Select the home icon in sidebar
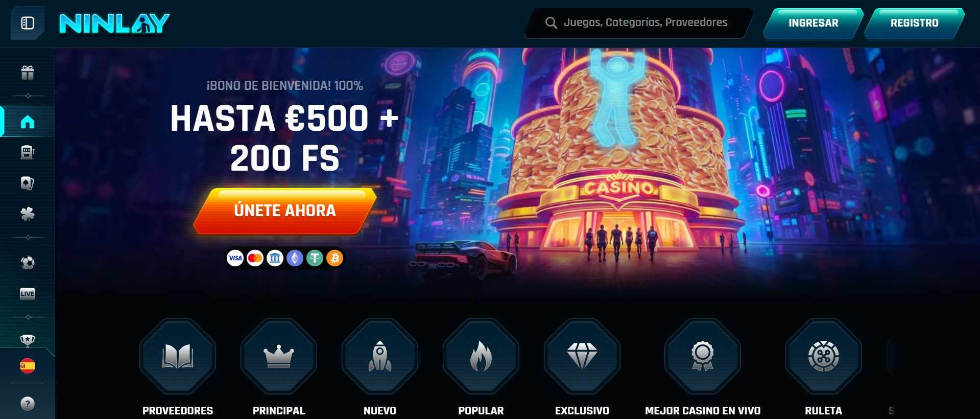 point(28,122)
